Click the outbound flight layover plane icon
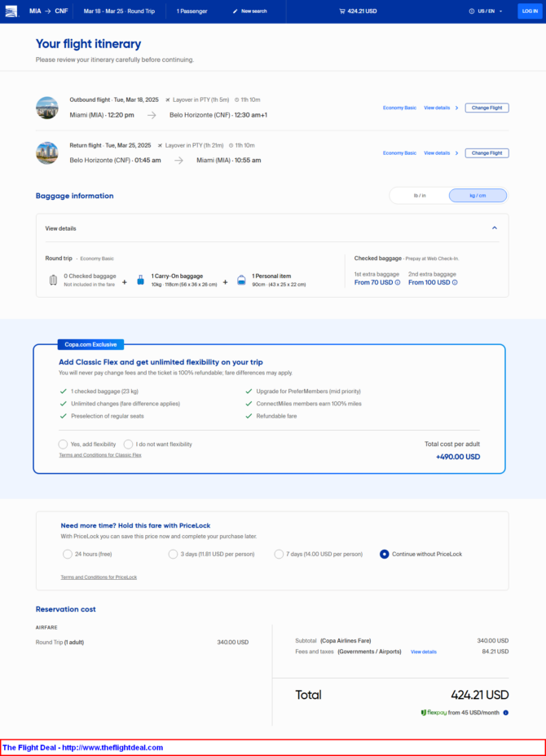The width and height of the screenshot is (546, 756). pyautogui.click(x=168, y=99)
